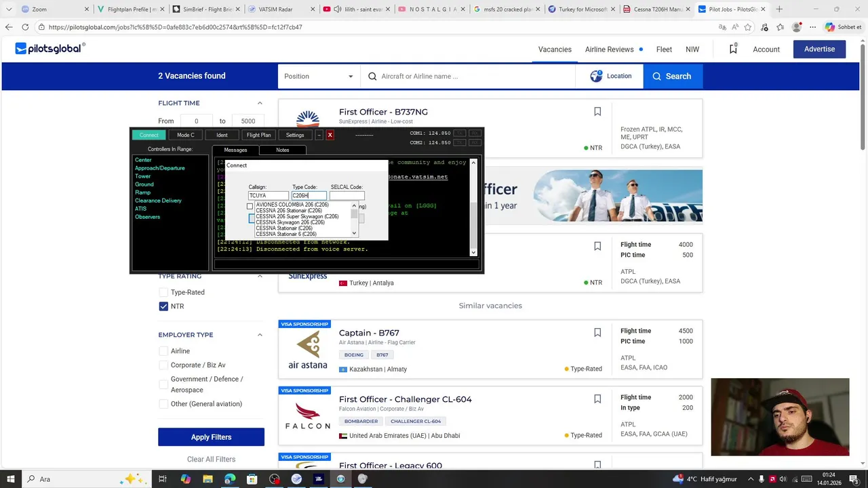Check Government / Defence / Aerospace checkbox
The image size is (868, 488).
click(x=163, y=384)
